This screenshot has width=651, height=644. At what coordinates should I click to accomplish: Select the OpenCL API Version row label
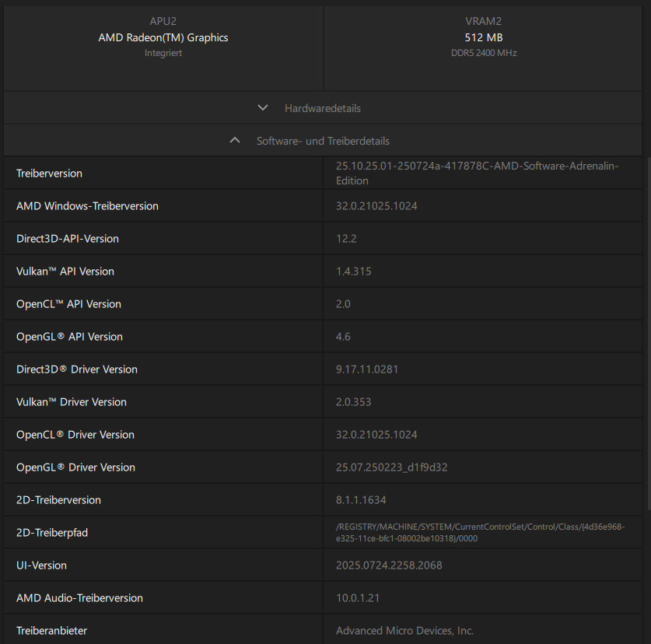tap(68, 304)
